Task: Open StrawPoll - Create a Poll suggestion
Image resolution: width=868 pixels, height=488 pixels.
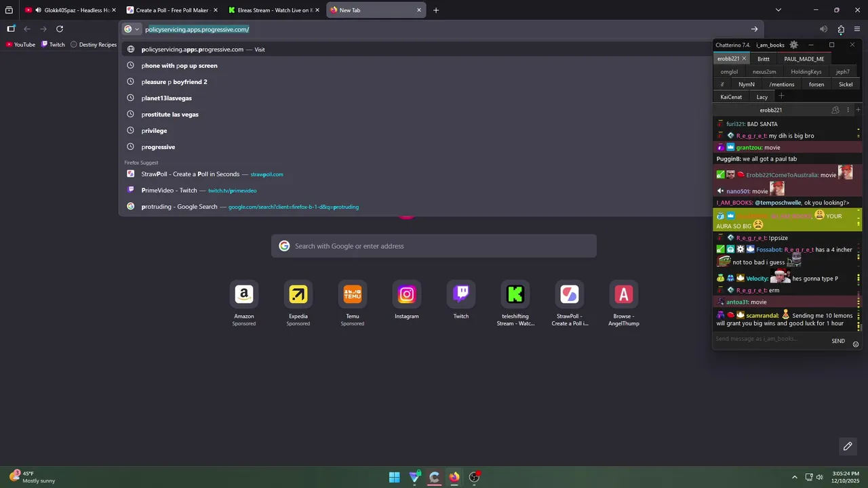Action: [x=415, y=174]
